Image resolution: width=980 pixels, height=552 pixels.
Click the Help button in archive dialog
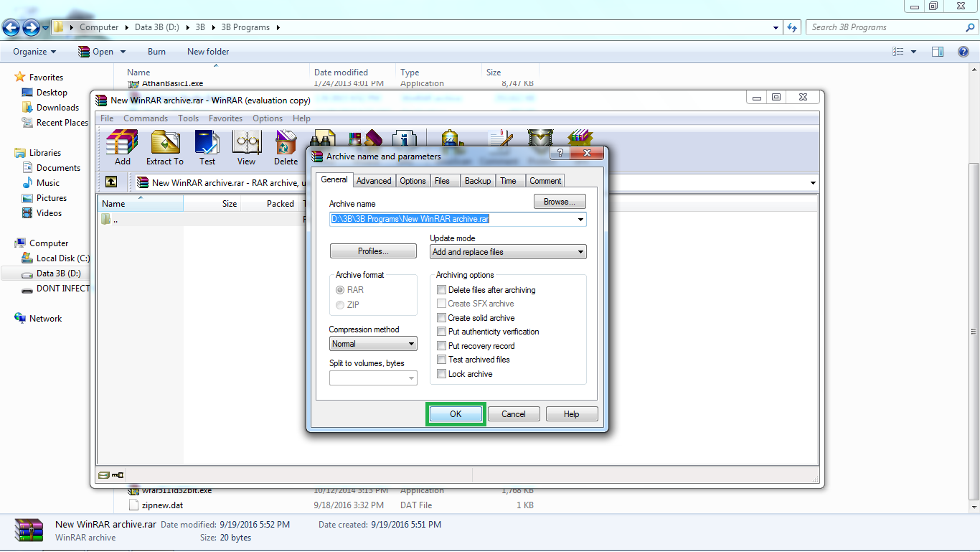tap(572, 414)
